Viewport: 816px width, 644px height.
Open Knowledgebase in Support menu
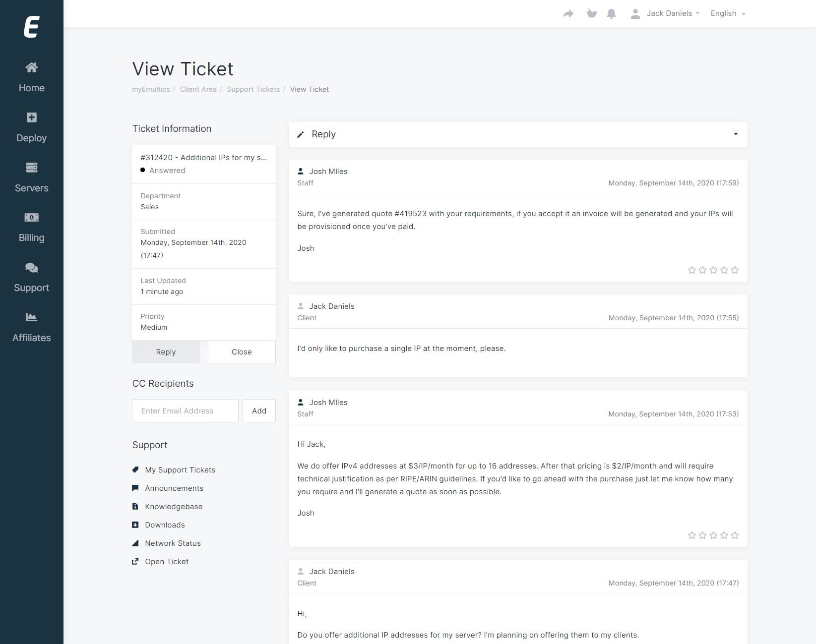click(x=174, y=507)
